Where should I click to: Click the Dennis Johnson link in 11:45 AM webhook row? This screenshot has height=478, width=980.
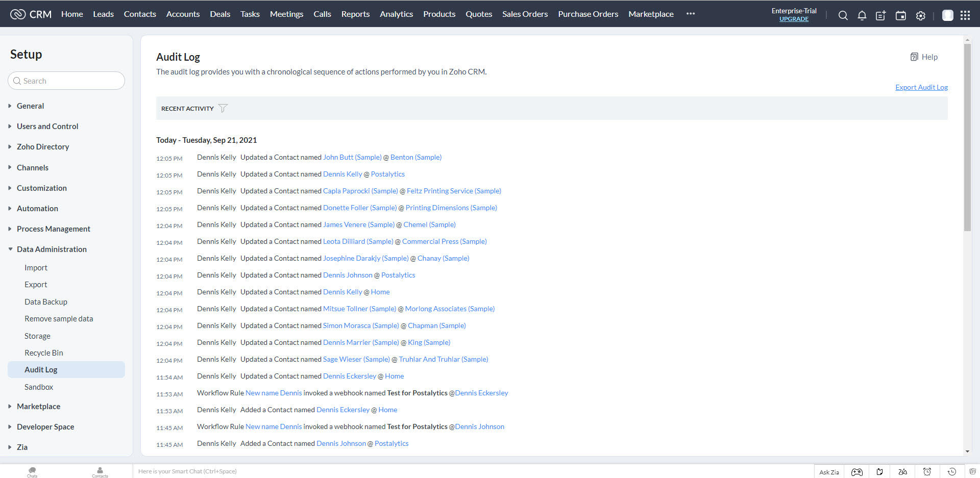point(479,426)
